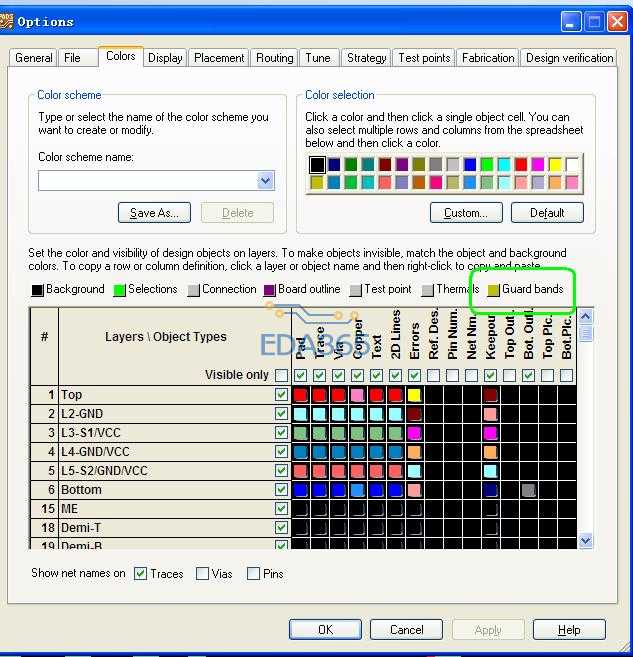Click the Test point color swatch

(x=355, y=290)
